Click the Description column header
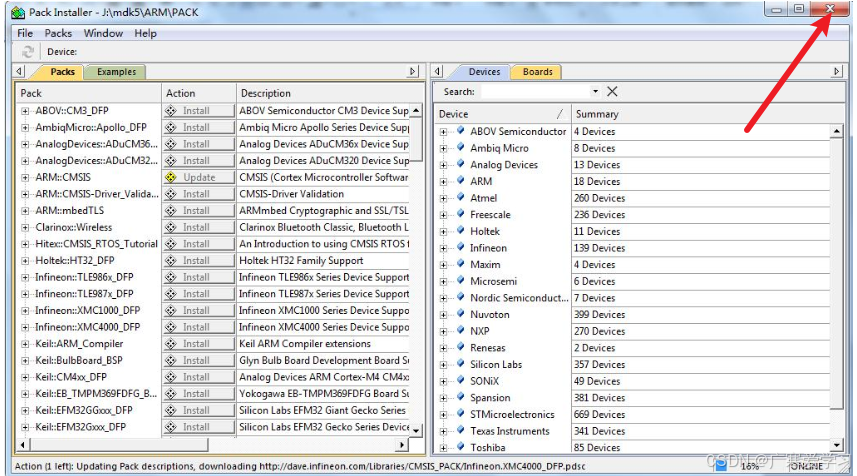Image resolution: width=857 pixels, height=476 pixels. 330,93
